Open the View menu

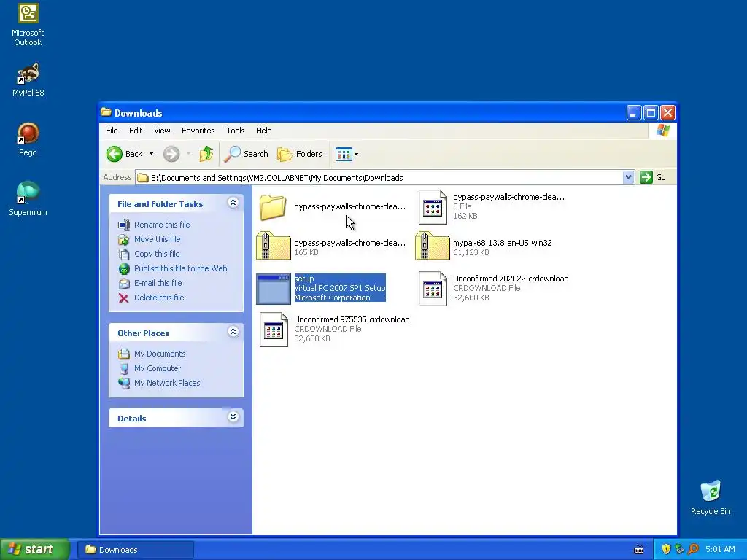pyautogui.click(x=162, y=131)
